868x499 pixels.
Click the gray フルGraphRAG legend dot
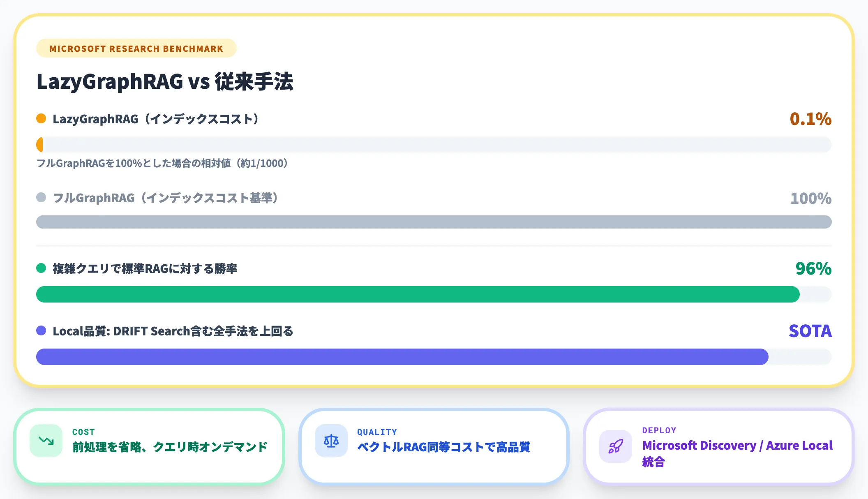click(x=41, y=197)
